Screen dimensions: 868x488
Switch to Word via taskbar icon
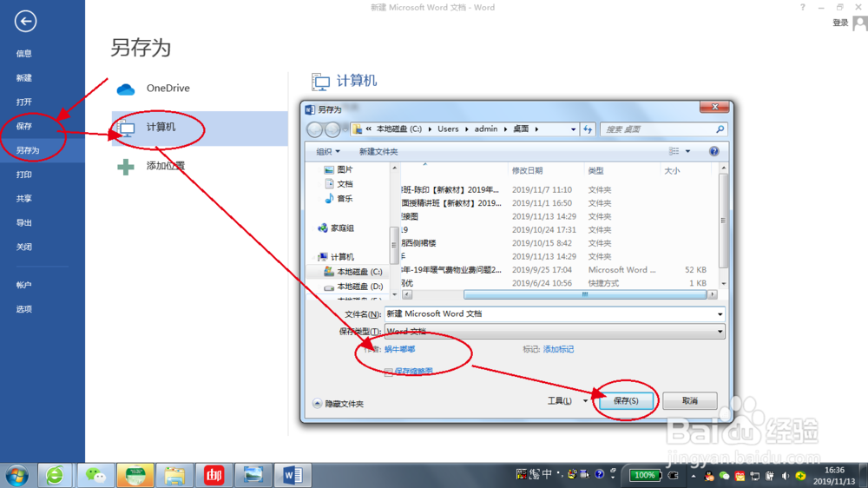click(x=293, y=475)
